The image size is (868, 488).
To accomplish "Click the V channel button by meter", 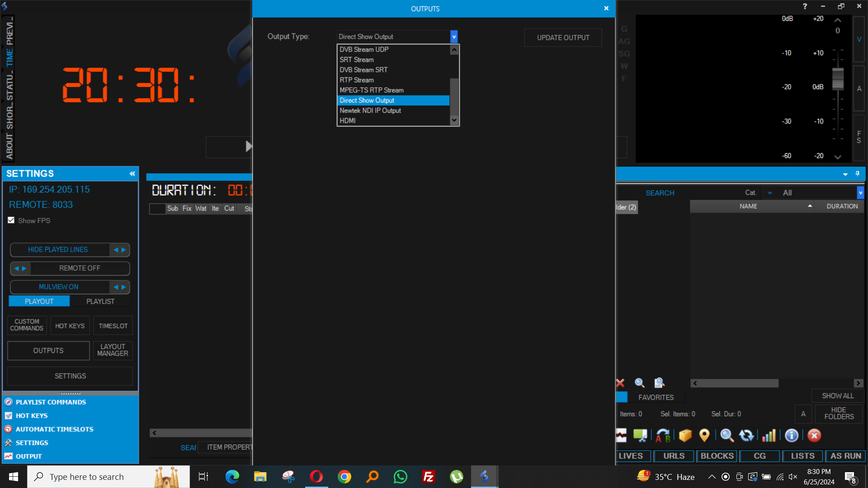I will [x=859, y=39].
